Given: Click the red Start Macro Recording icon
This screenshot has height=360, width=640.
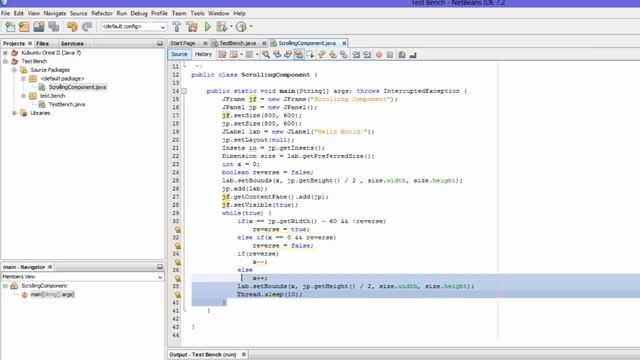Looking at the screenshot, I should [x=379, y=55].
